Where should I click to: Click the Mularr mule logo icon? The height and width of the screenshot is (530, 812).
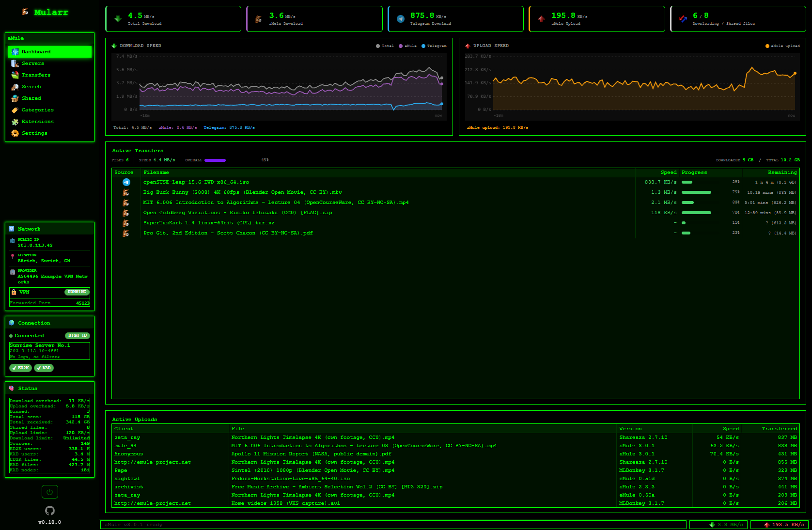(x=25, y=12)
